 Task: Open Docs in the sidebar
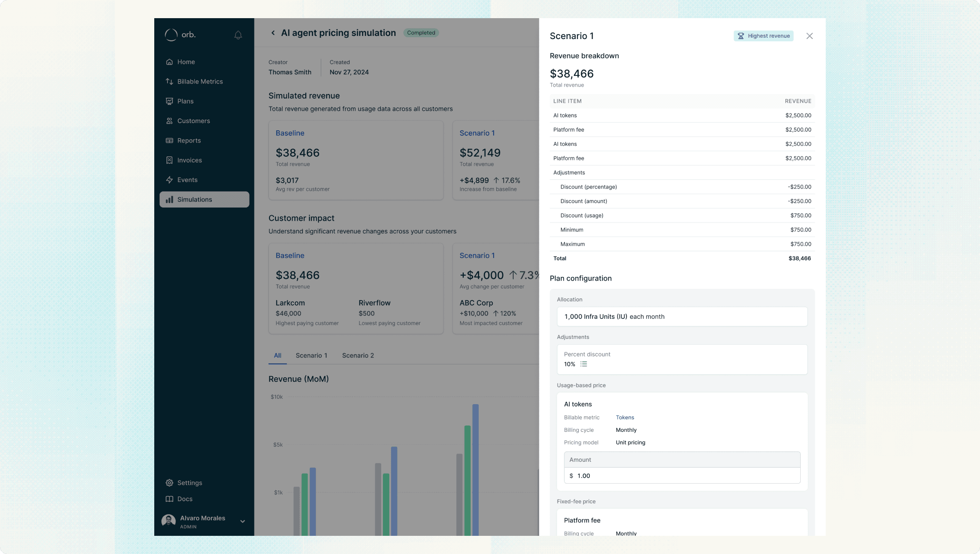point(185,499)
